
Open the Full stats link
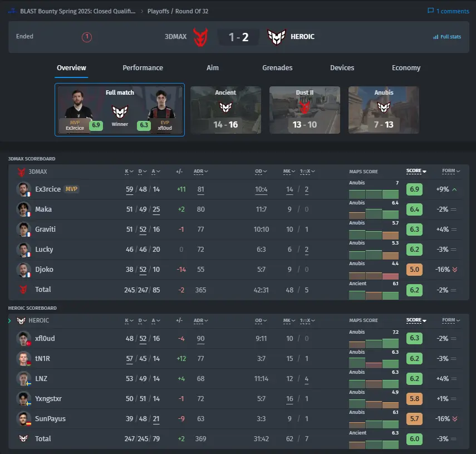point(447,37)
